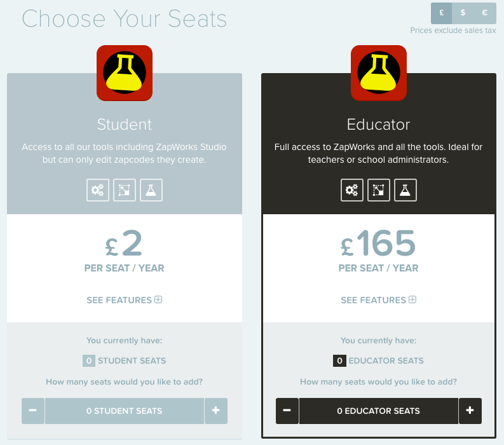This screenshot has width=504, height=445.
Task: Switch currency to dollars ($)
Action: [463, 13]
